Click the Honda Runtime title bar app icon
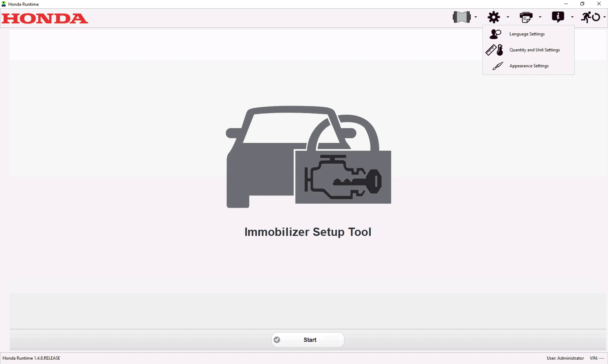The image size is (608, 364). pyautogui.click(x=4, y=4)
